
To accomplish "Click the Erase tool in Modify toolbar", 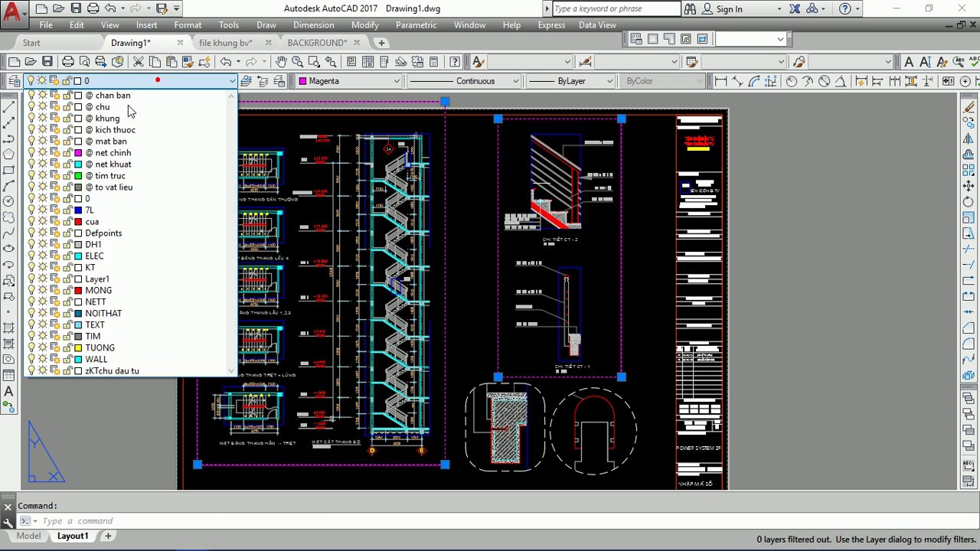I will click(969, 108).
